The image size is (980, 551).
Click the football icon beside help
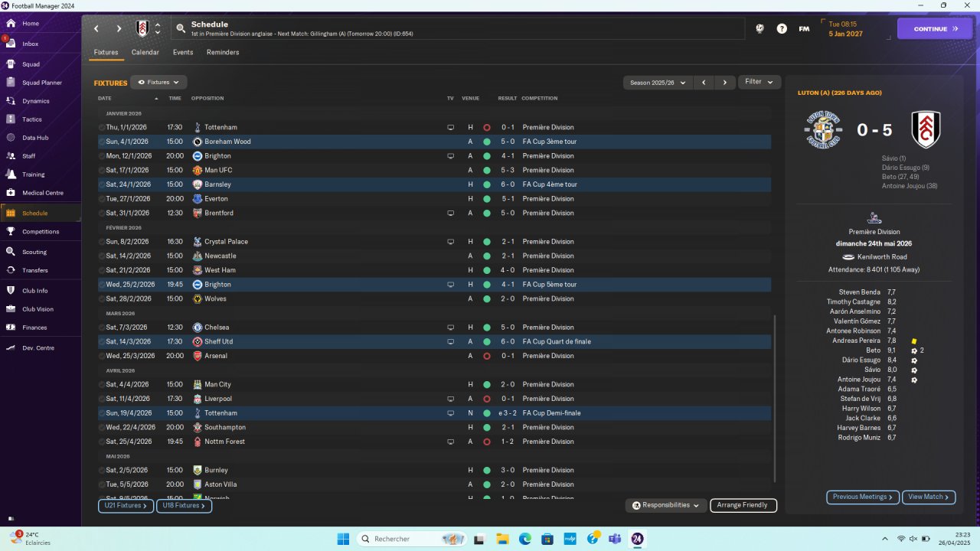[759, 29]
